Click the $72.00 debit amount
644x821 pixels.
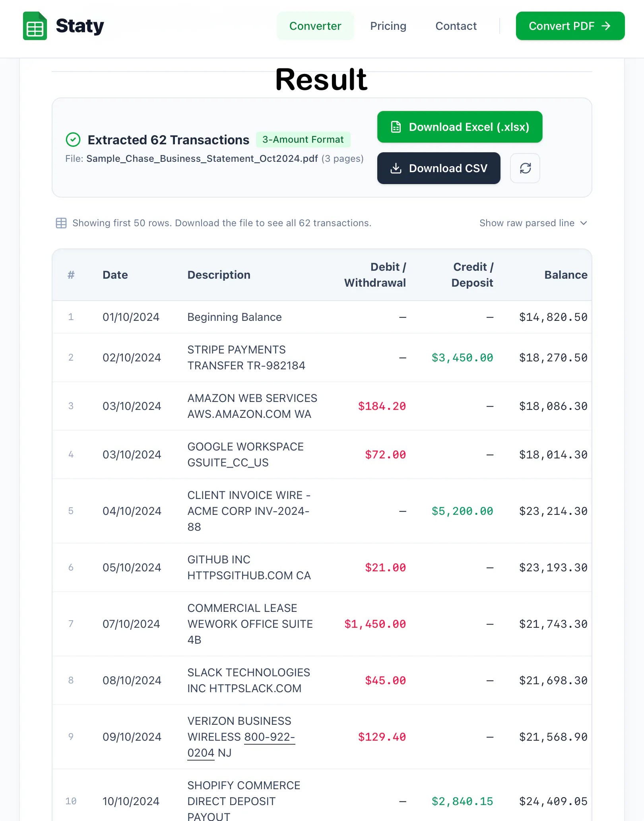click(x=386, y=454)
